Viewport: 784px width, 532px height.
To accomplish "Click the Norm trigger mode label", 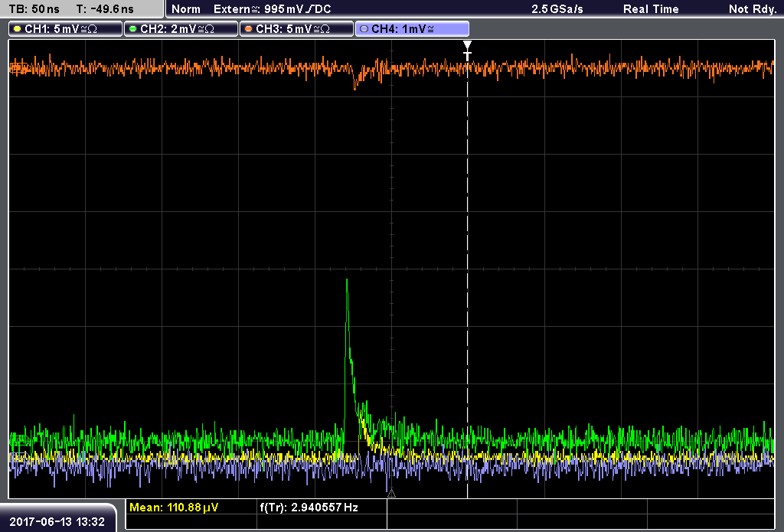I will (x=186, y=9).
